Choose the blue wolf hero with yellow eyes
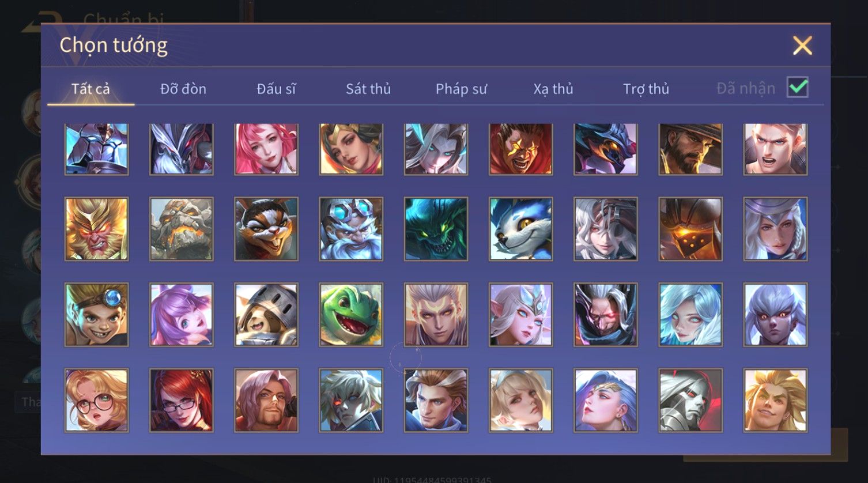The image size is (868, 483). pyautogui.click(x=520, y=229)
